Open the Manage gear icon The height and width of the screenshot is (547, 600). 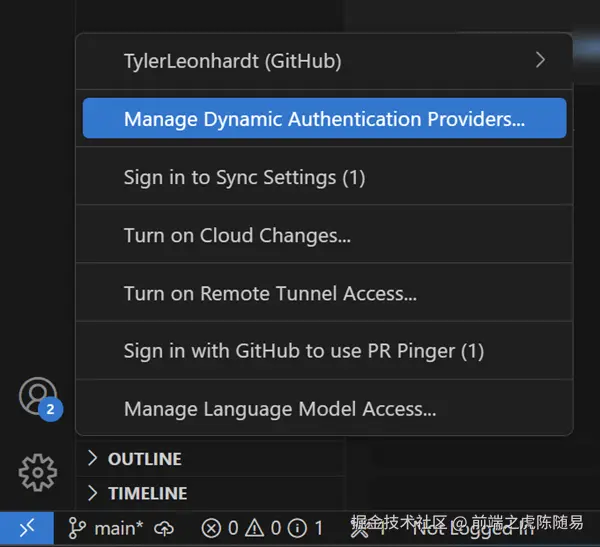[38, 473]
